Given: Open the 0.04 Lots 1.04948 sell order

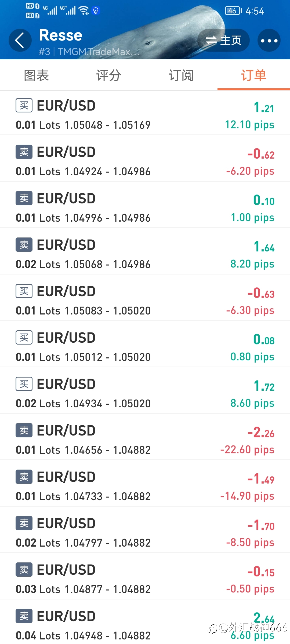Looking at the screenshot, I should point(145,623).
